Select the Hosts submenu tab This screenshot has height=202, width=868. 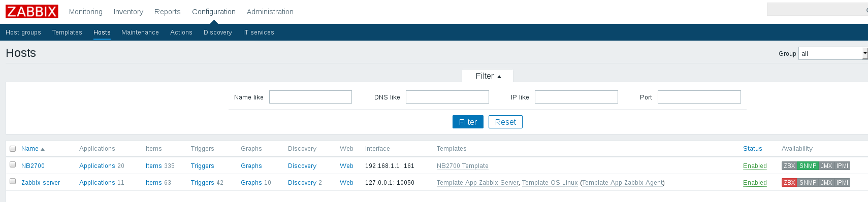click(x=102, y=32)
